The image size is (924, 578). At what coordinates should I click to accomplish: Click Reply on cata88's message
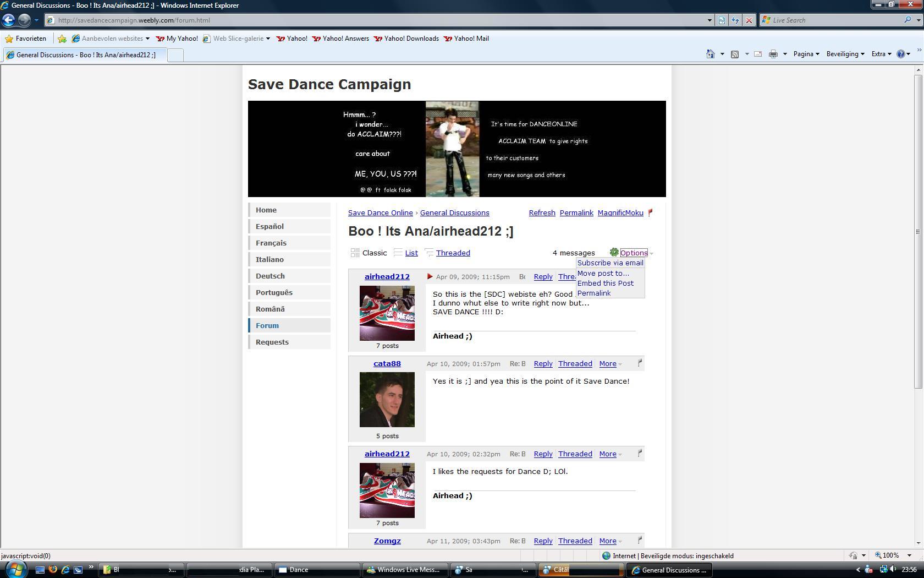pos(543,364)
